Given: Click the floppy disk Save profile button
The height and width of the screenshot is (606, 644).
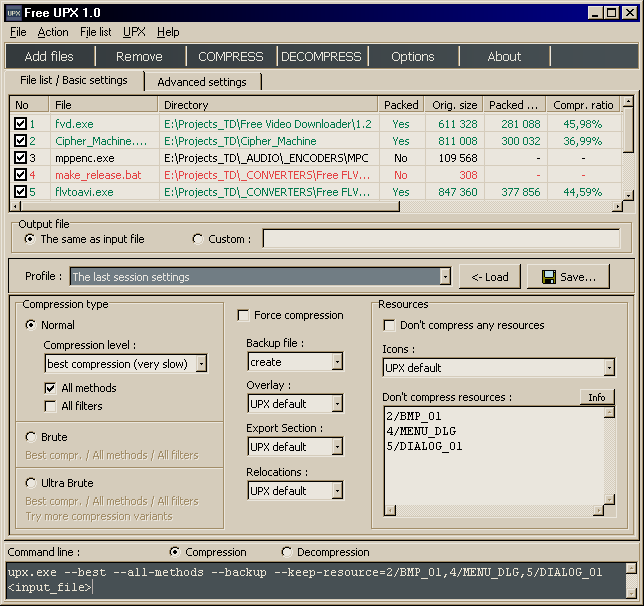Looking at the screenshot, I should pyautogui.click(x=568, y=277).
